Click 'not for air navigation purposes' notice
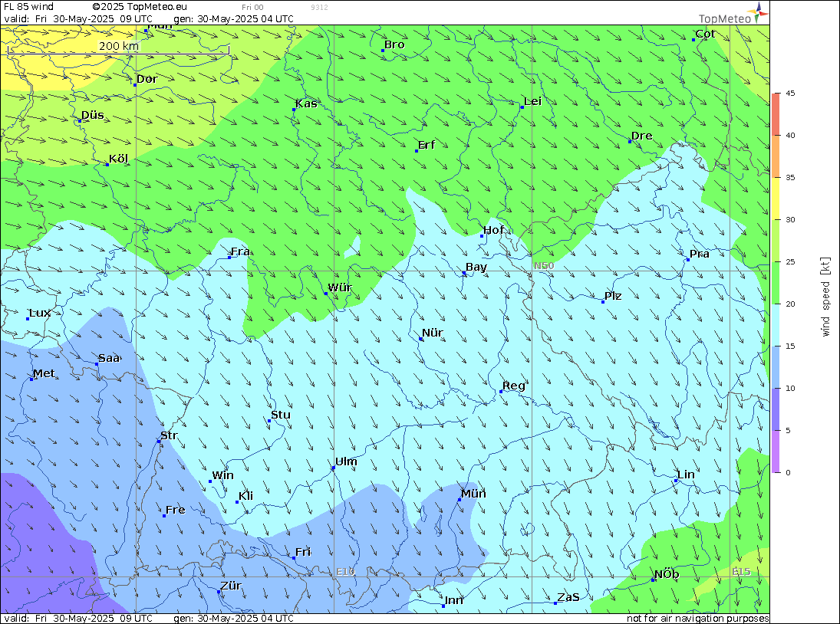The image size is (840, 624). point(698,618)
